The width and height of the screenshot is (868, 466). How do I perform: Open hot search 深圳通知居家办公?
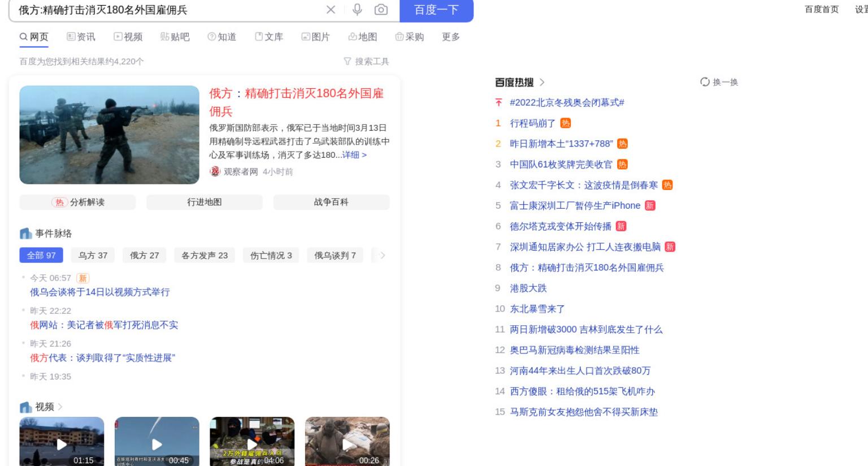[585, 247]
